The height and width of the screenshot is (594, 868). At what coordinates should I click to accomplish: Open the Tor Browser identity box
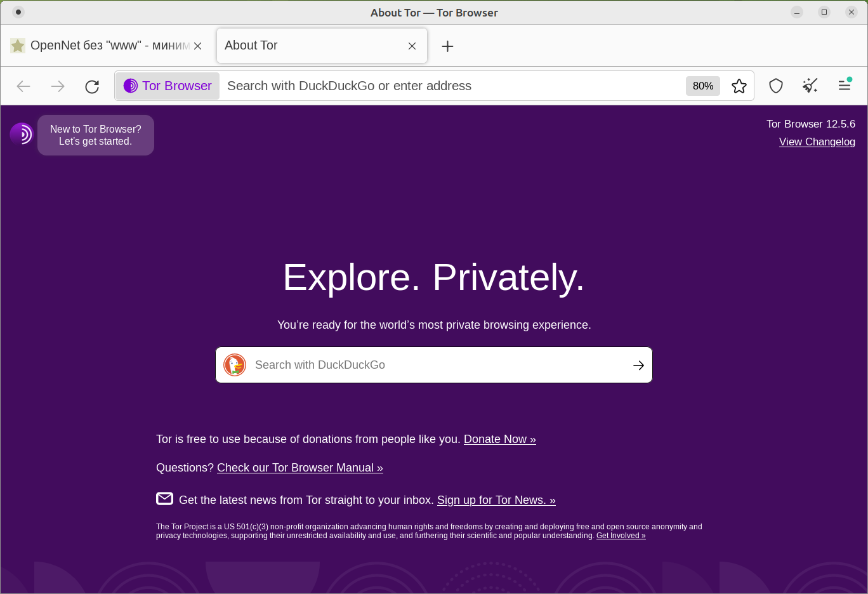(168, 86)
